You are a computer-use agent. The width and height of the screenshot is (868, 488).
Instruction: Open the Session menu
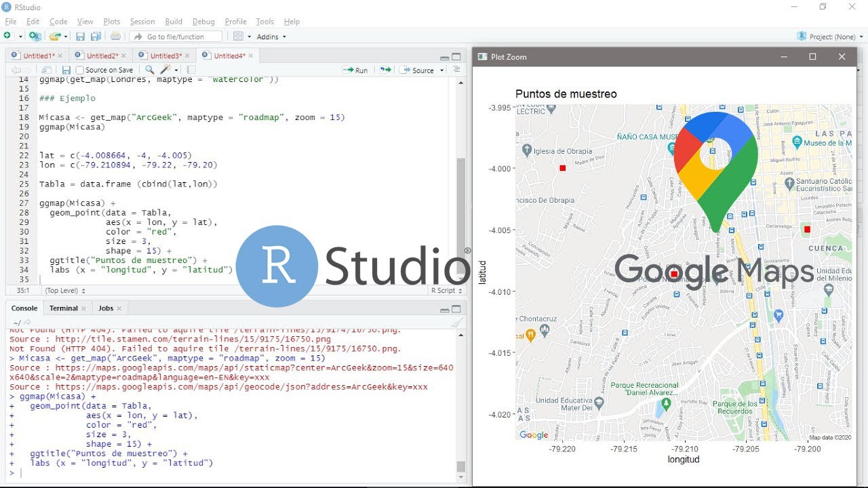pyautogui.click(x=142, y=22)
